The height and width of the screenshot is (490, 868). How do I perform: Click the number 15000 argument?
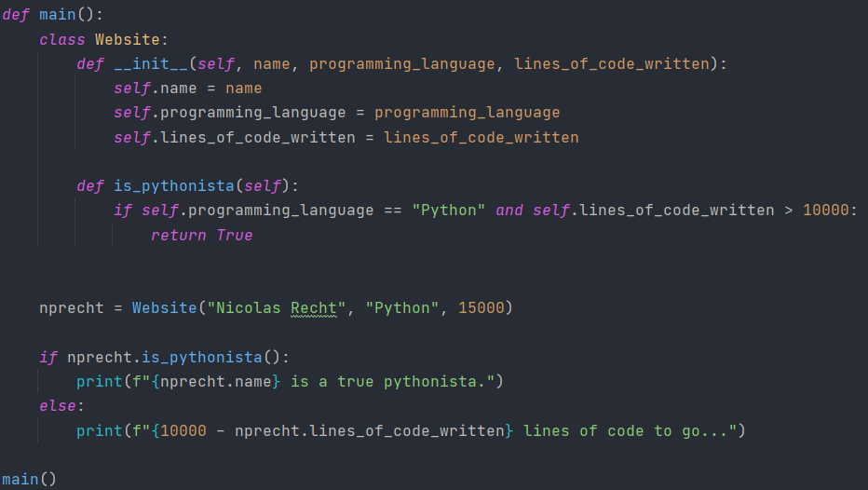point(481,307)
